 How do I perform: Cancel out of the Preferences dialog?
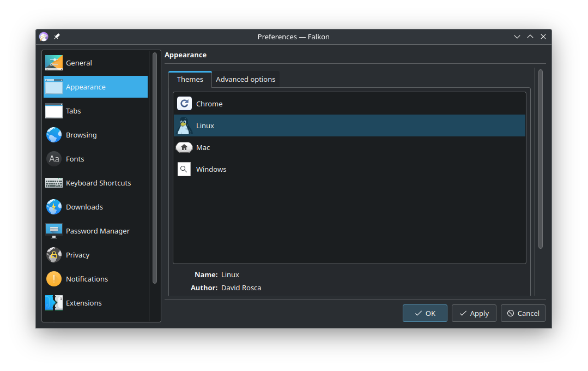[523, 313]
